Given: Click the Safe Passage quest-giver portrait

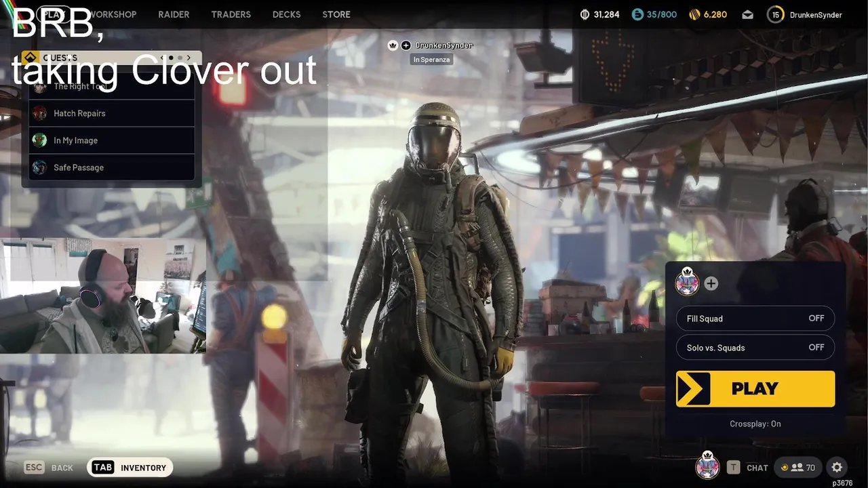Looking at the screenshot, I should pos(40,167).
